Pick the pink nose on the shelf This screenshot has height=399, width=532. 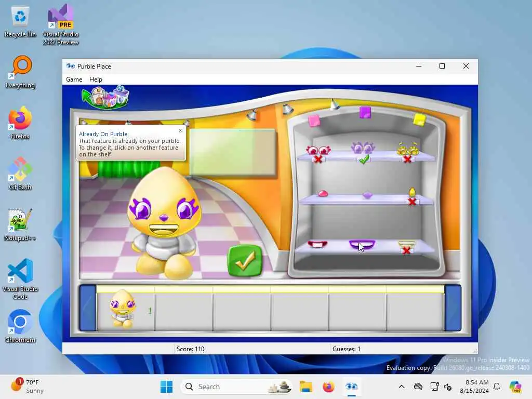322,193
